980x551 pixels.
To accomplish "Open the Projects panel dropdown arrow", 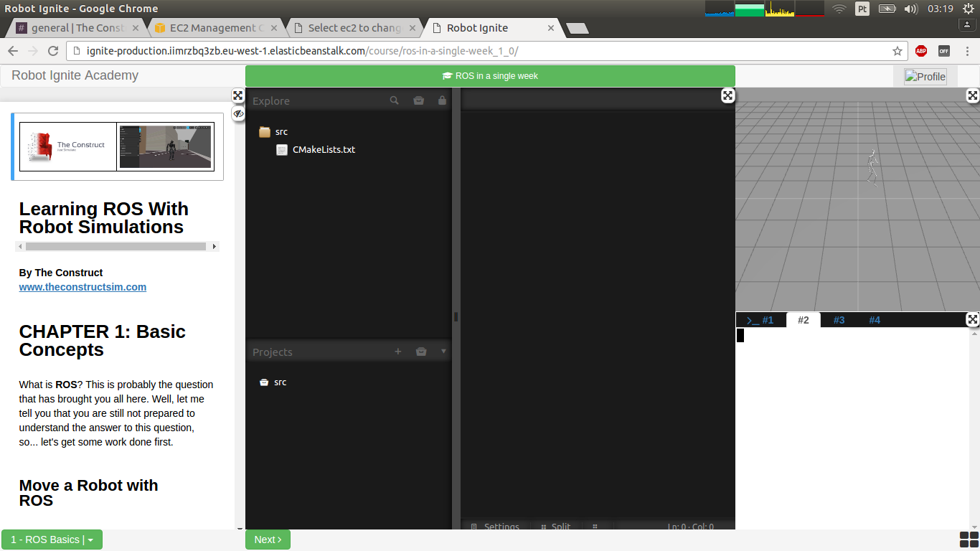I will (443, 352).
